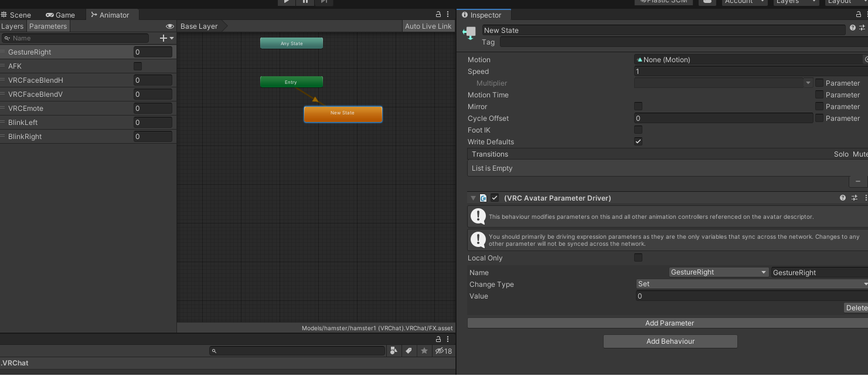Open the GestureRight parameter name dropdown
This screenshot has width=868, height=376.
(x=718, y=272)
